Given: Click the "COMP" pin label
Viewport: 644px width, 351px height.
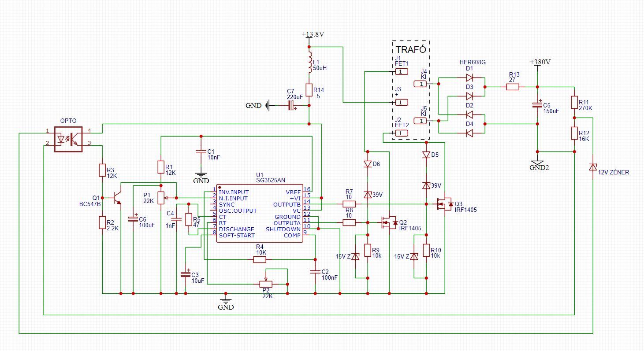Looking at the screenshot, I should (292, 236).
